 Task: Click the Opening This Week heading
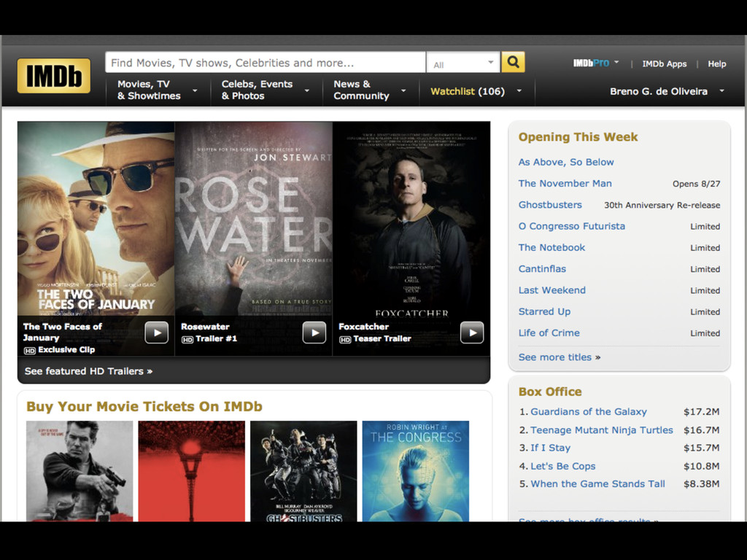click(x=578, y=137)
